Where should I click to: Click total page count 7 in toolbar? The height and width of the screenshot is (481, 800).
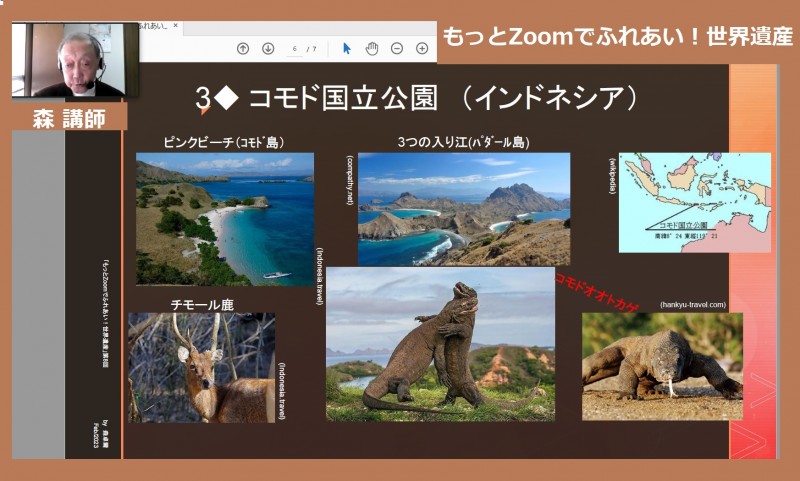coord(314,49)
